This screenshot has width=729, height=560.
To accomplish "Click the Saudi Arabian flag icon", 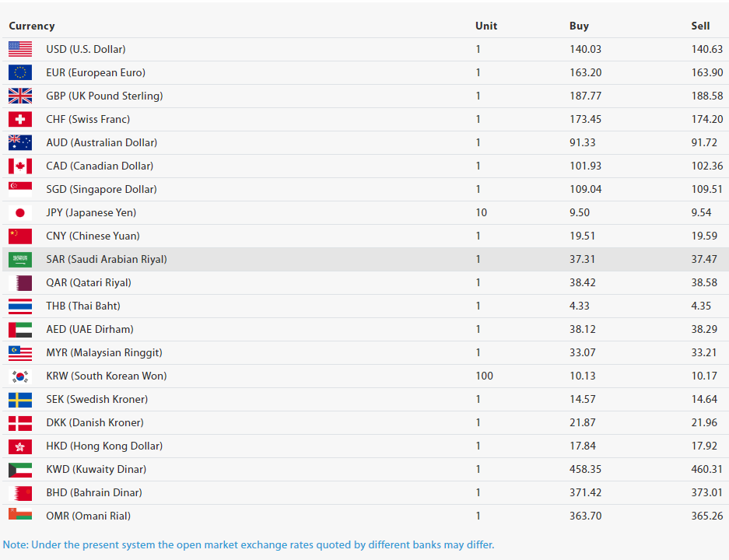I will 20,259.
